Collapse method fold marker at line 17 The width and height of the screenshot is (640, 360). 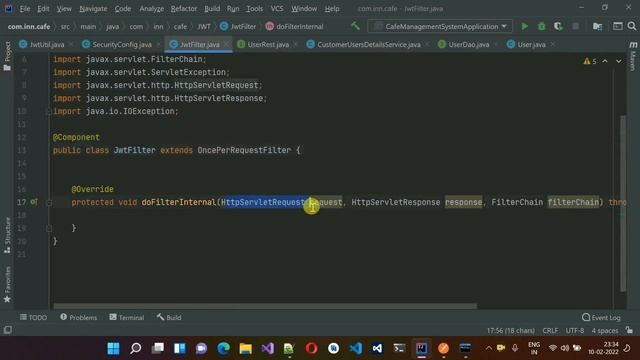pyautogui.click(x=49, y=202)
